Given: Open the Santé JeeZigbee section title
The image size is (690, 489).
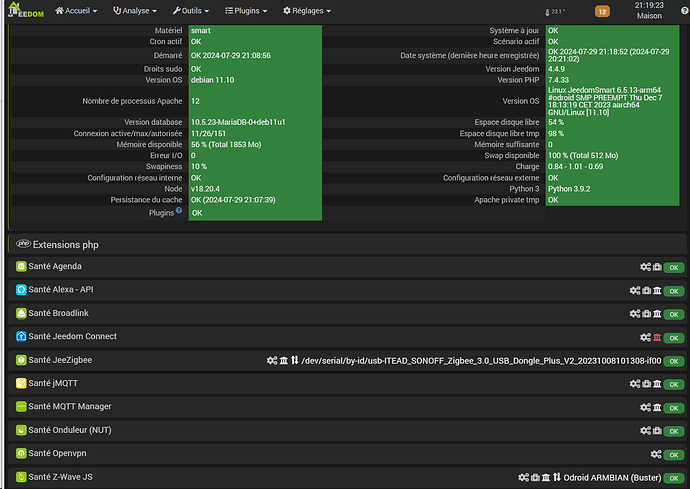Looking at the screenshot, I should pyautogui.click(x=60, y=360).
